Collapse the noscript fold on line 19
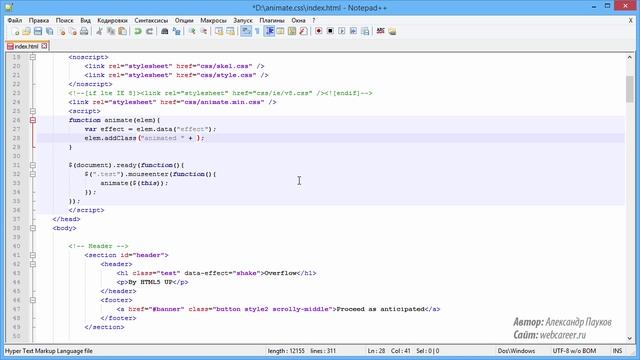Image resolution: width=640 pixels, height=360 pixels. 33,57
